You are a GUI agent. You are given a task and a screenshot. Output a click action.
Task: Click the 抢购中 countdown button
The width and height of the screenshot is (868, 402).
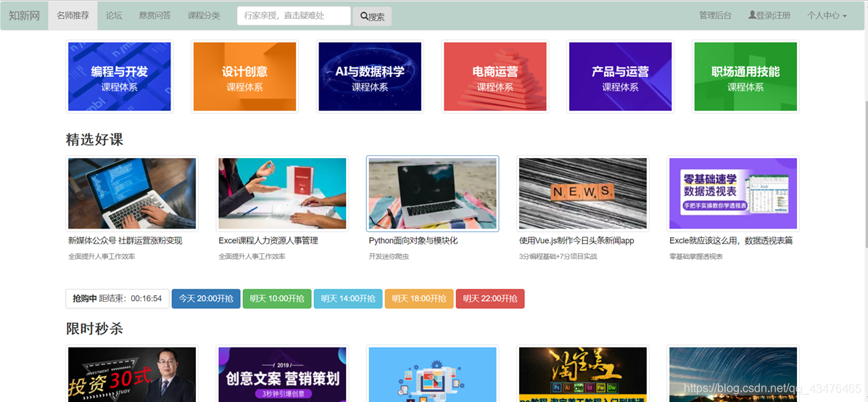(117, 298)
